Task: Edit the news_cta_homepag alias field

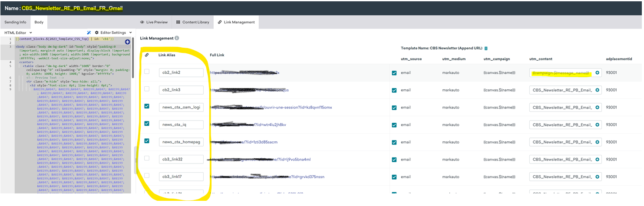Action: (x=181, y=142)
